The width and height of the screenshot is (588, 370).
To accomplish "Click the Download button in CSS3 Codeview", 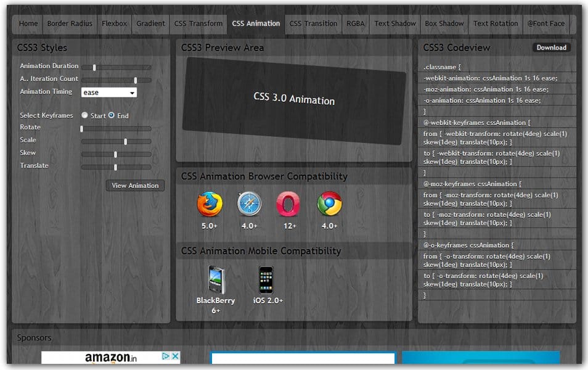I will click(x=551, y=47).
